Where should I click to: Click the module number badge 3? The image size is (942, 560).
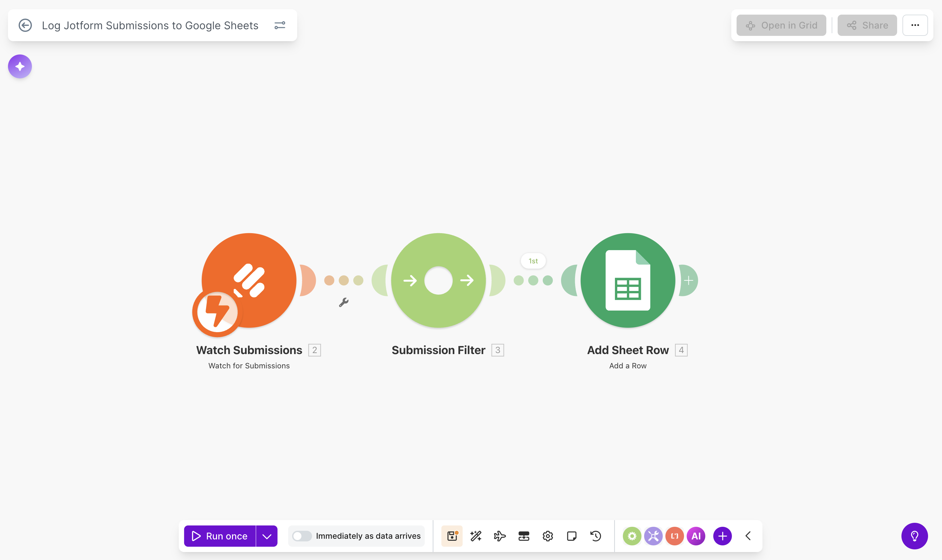pyautogui.click(x=498, y=350)
